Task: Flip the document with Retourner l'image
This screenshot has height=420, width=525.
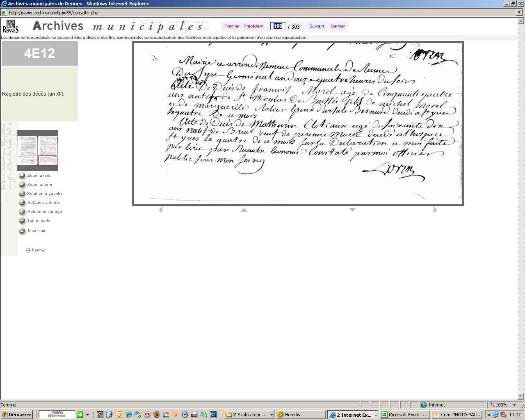Action: [22, 212]
